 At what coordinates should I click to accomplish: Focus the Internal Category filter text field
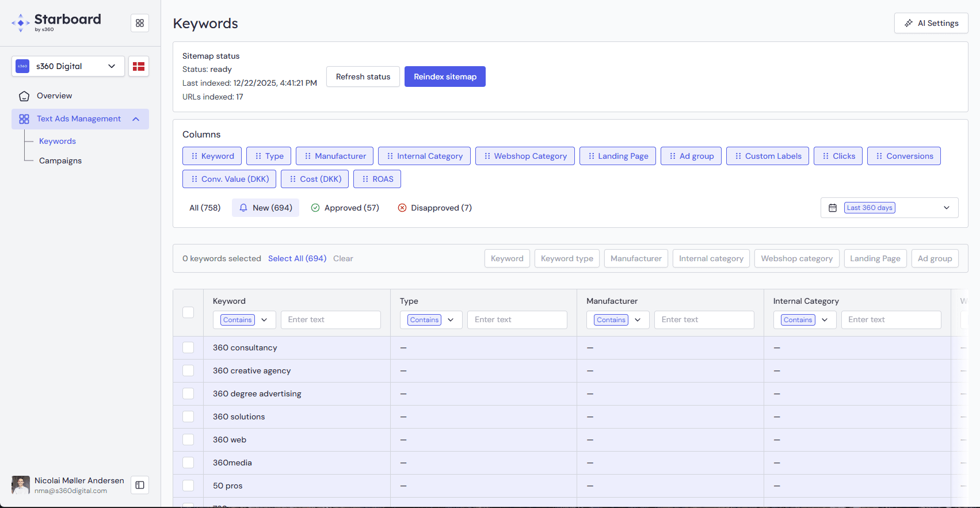point(891,320)
